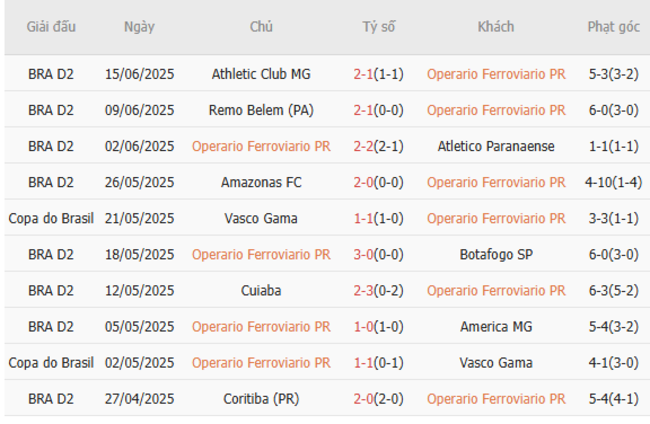The image size is (650, 424).
Task: Select America MG away team
Action: point(495,326)
